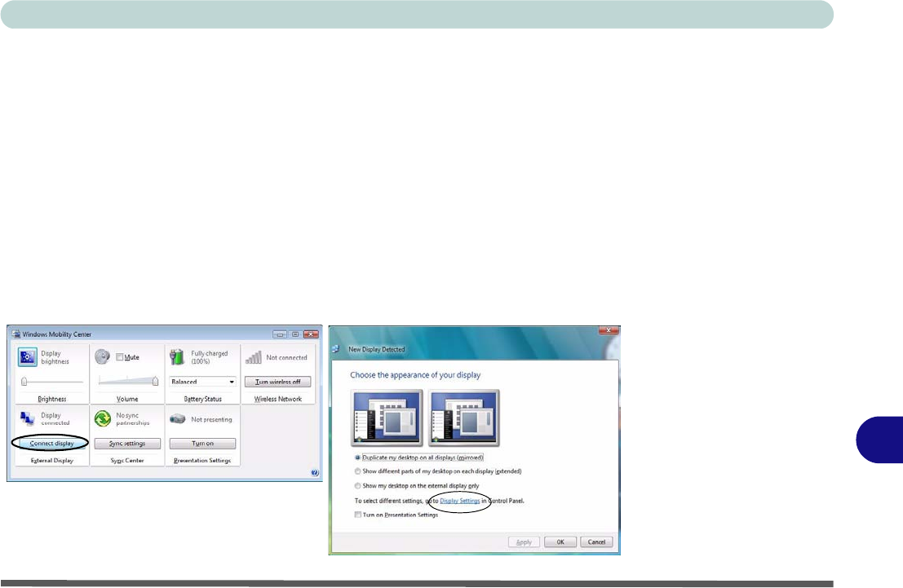Screen dimensions: 903x588
Task: Click the 'Fully charged (100%)' text
Action: pyautogui.click(x=209, y=357)
